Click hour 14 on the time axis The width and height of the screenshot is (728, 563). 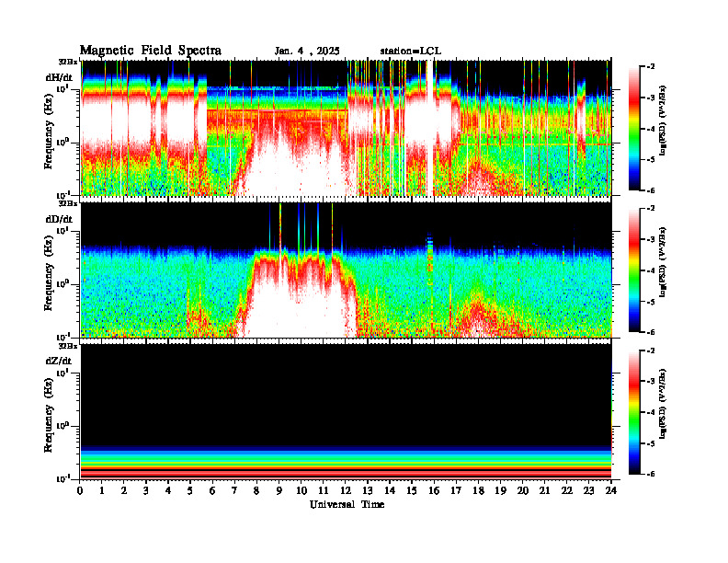(390, 490)
